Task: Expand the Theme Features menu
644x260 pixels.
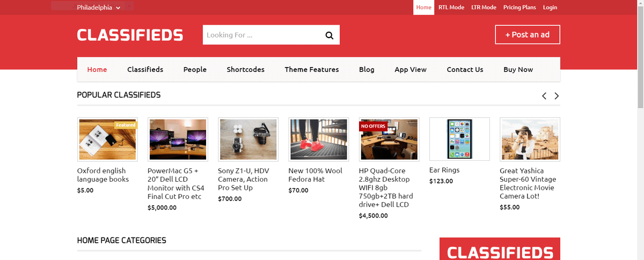Action: click(311, 69)
